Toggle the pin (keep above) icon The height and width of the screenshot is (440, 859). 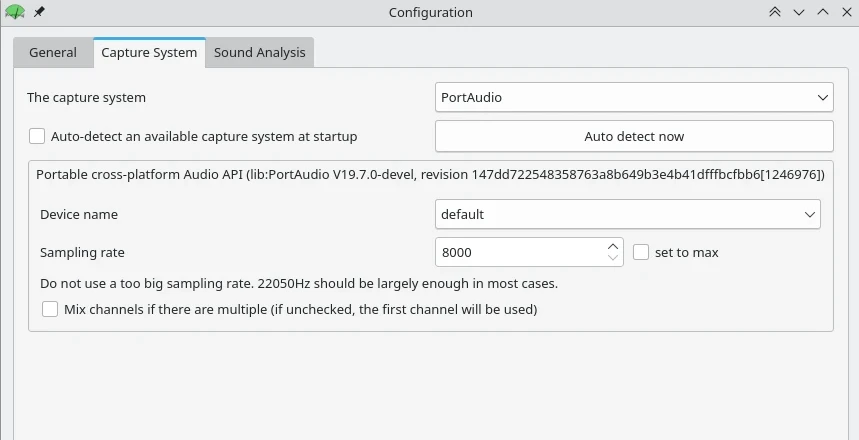(x=39, y=12)
